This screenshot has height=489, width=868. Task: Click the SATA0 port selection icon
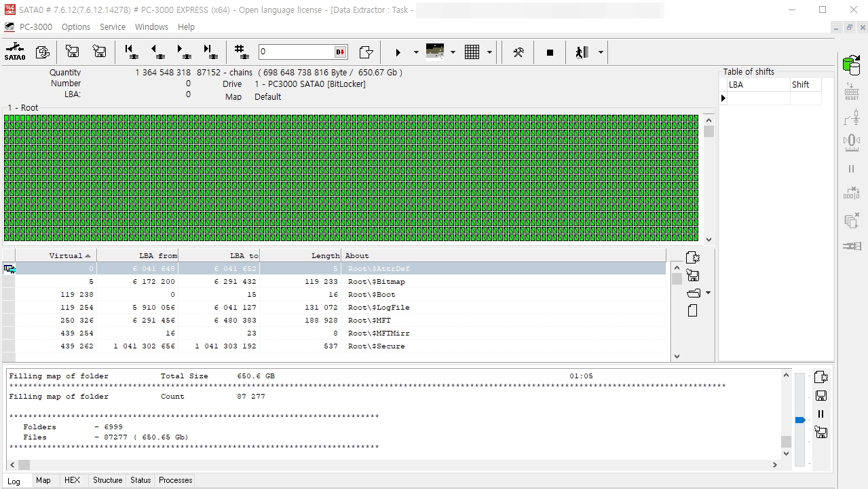point(14,52)
